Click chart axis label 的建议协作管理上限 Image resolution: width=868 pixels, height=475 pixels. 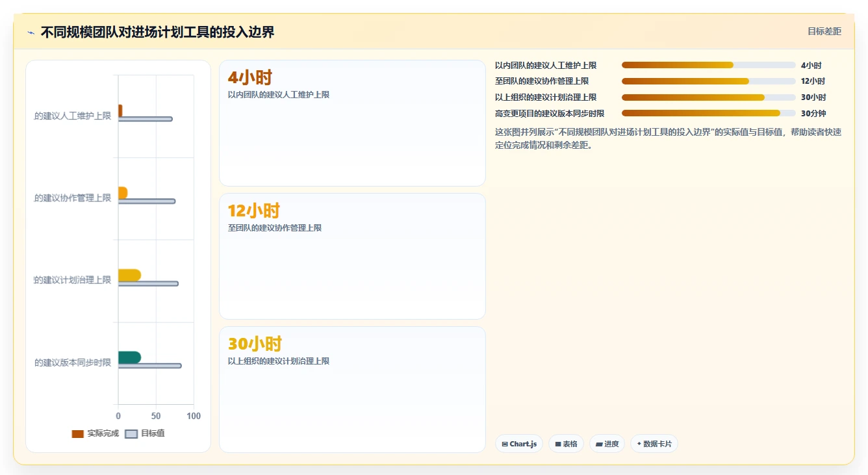73,198
